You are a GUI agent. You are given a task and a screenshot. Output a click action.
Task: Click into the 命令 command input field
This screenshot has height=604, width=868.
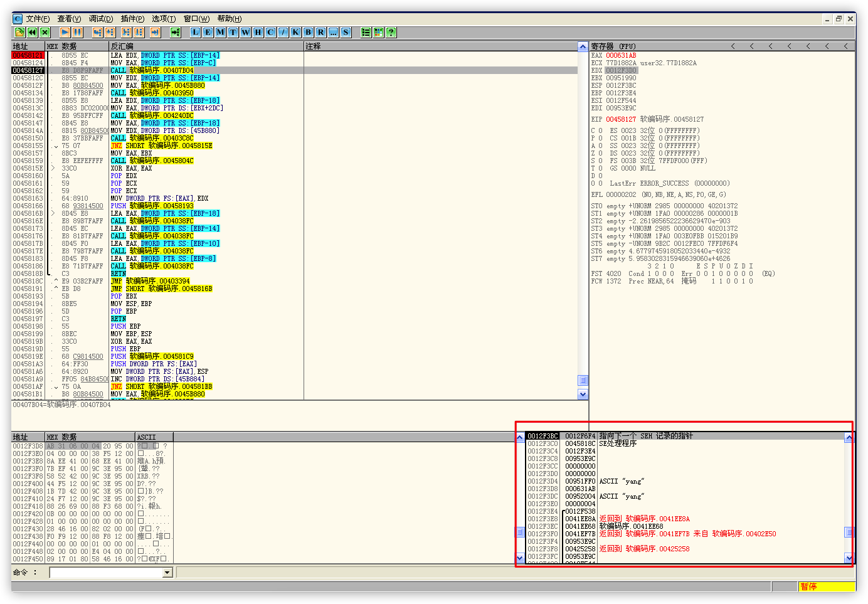pos(107,573)
